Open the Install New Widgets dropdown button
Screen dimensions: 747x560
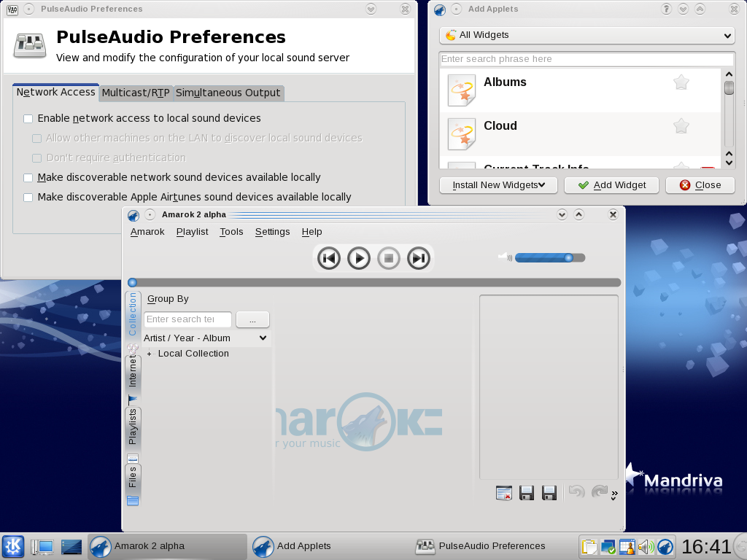tap(498, 185)
